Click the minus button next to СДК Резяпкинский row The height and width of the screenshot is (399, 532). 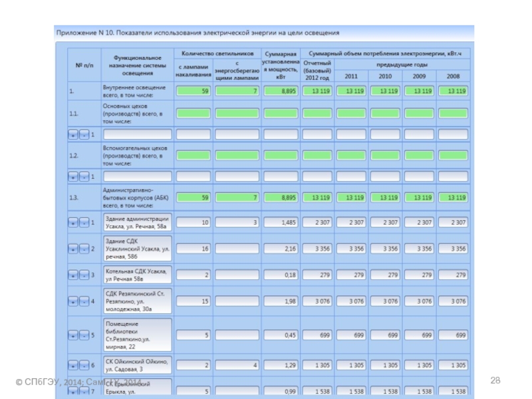84,301
